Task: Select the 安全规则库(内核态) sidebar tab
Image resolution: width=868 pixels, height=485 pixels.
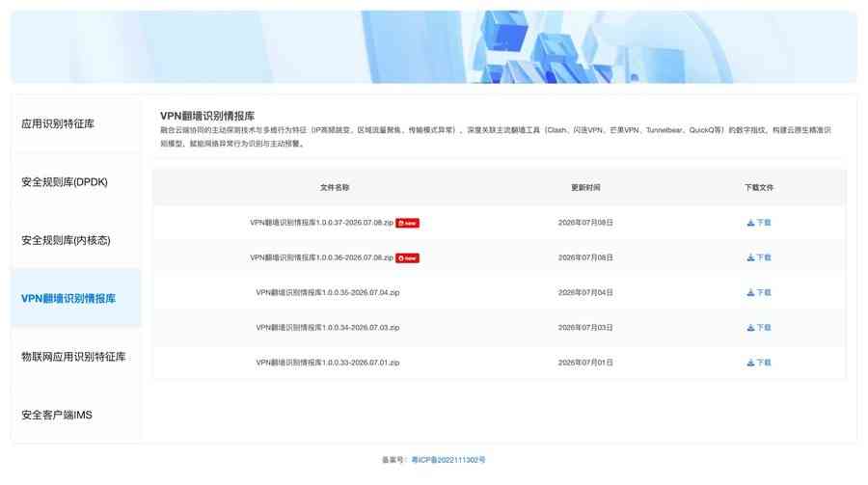Action: point(76,240)
